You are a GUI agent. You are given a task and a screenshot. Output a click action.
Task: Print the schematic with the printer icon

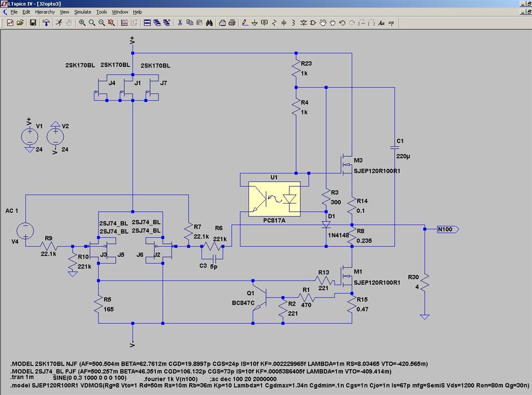pos(232,23)
